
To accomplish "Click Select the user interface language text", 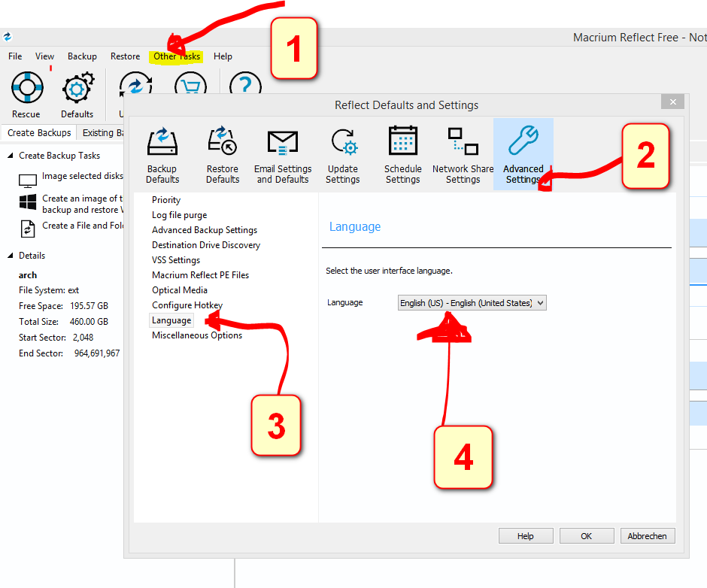I will point(389,271).
